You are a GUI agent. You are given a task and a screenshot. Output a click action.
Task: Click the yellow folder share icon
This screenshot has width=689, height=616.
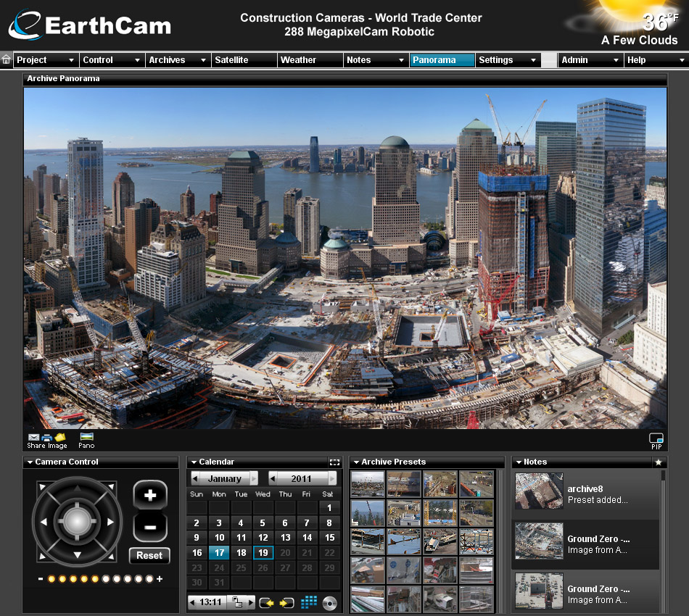point(59,437)
